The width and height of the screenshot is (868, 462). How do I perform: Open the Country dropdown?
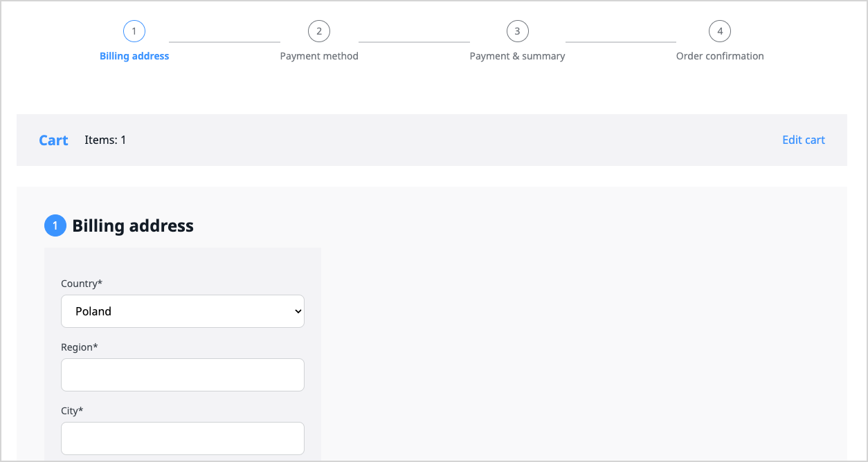[182, 311]
